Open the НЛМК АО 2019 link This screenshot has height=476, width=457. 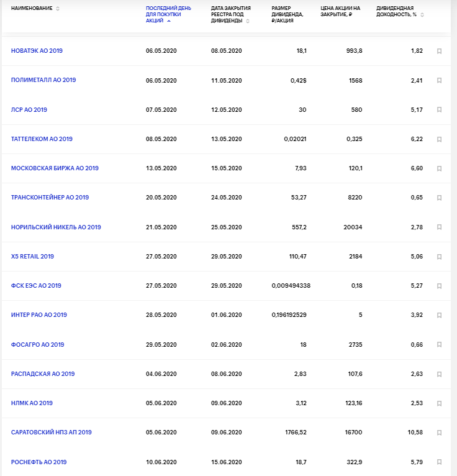(32, 403)
